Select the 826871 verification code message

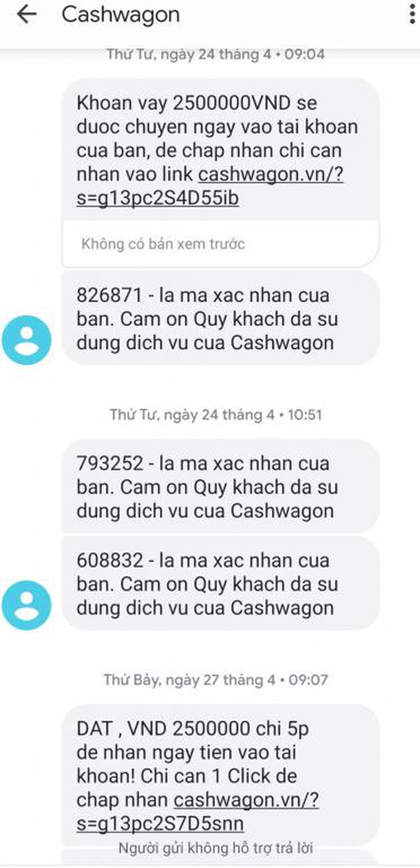pos(220,318)
